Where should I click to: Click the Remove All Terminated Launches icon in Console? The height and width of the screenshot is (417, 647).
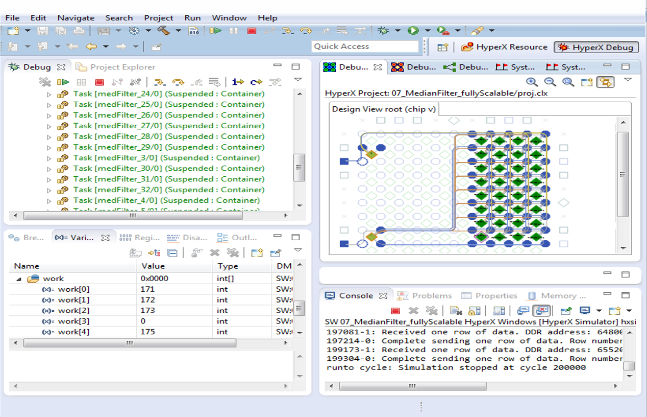tap(431, 311)
